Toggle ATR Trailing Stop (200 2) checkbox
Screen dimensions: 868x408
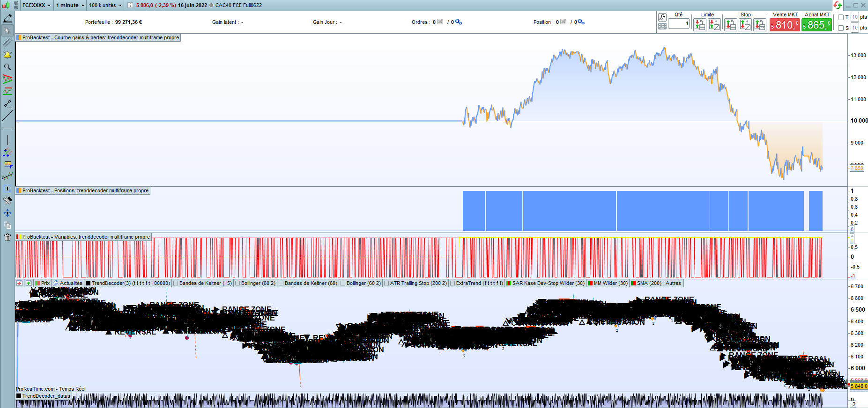pos(387,283)
